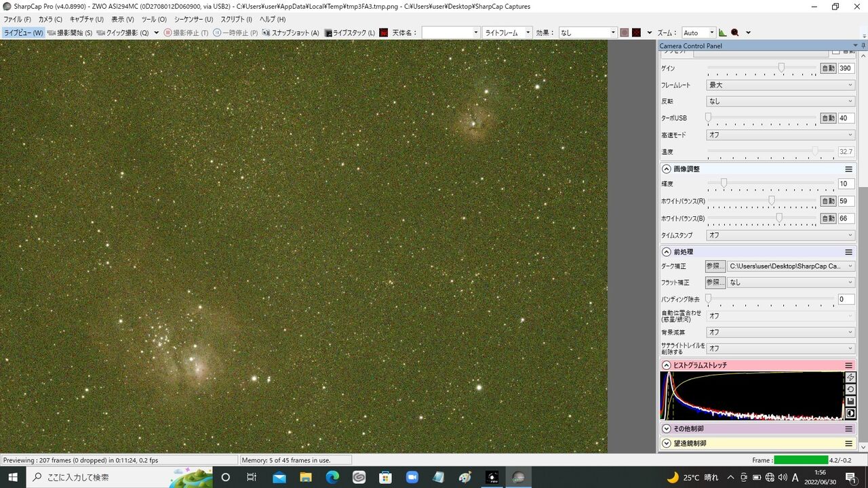Click the histogram auto-stretch lightning icon

851,378
